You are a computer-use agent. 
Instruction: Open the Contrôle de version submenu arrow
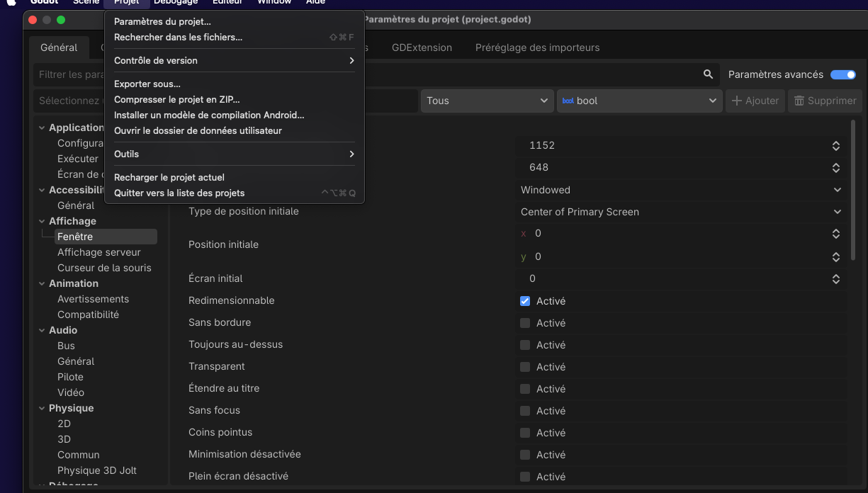coord(351,61)
